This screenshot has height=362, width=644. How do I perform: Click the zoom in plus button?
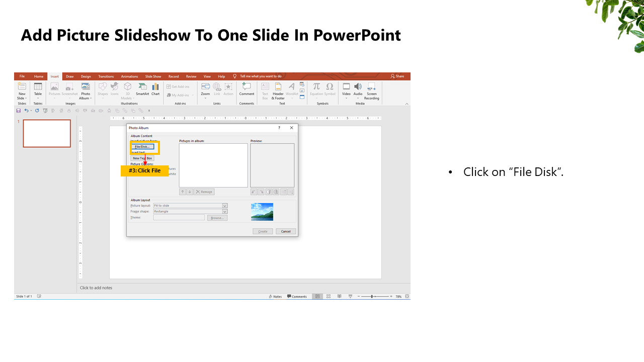point(391,297)
